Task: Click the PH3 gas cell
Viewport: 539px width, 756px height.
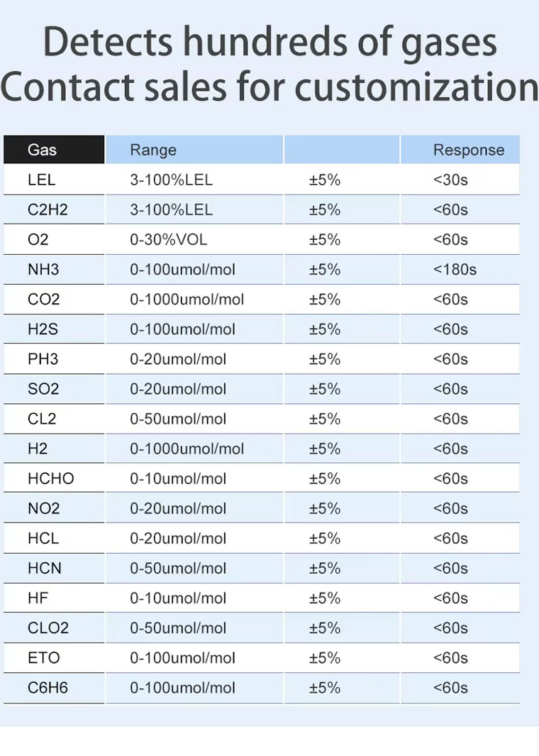Action: pyautogui.click(x=54, y=359)
